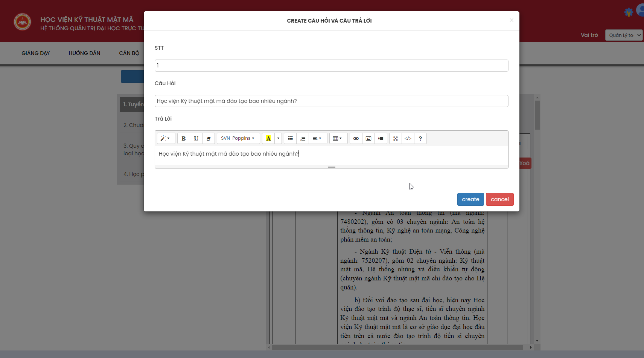Click the create button
The image size is (644, 358).
[470, 199]
